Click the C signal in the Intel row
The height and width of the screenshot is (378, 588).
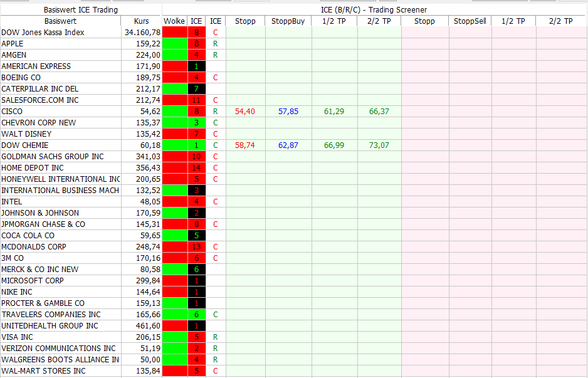coord(215,202)
